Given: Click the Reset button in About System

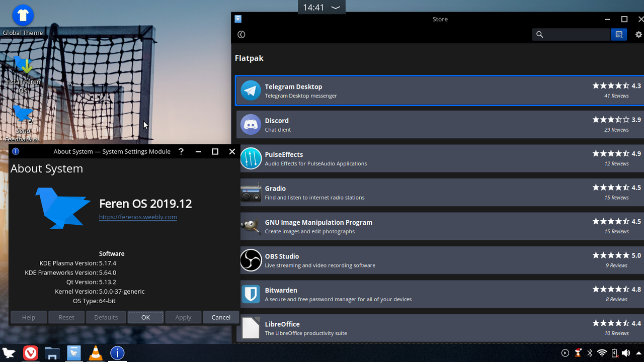Looking at the screenshot, I should 66,317.
